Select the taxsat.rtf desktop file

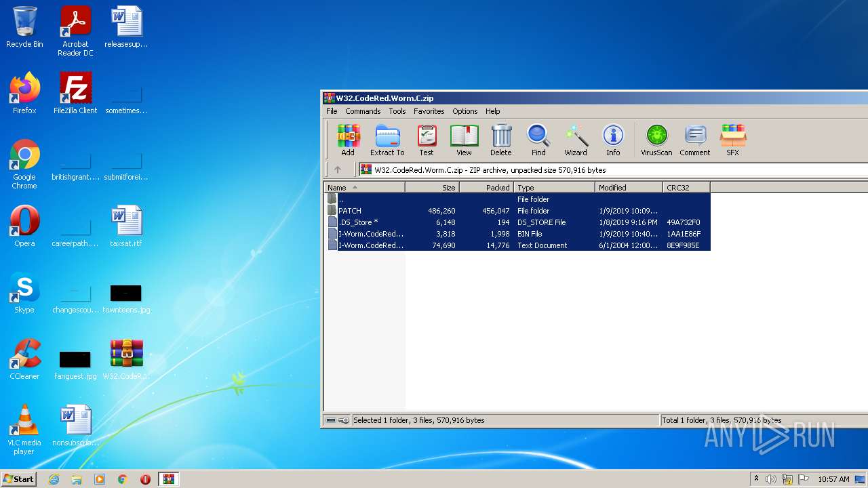(126, 226)
